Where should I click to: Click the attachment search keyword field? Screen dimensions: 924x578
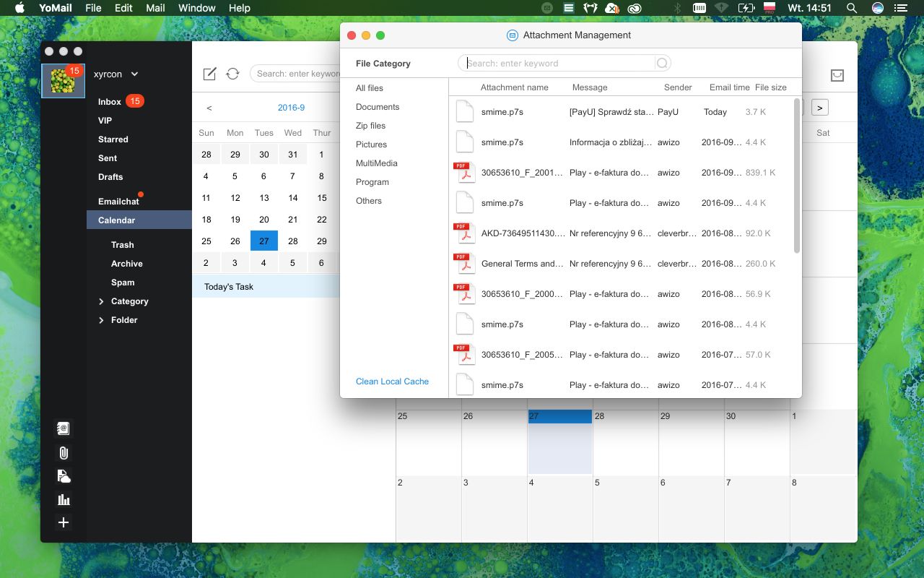[559, 64]
